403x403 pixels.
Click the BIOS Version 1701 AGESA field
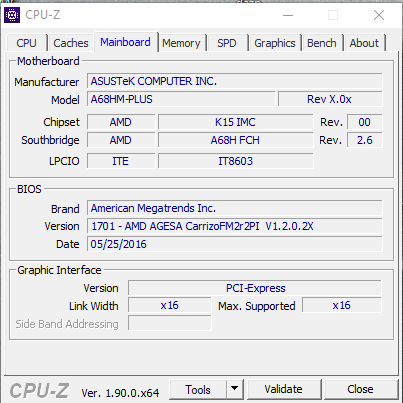click(x=235, y=226)
